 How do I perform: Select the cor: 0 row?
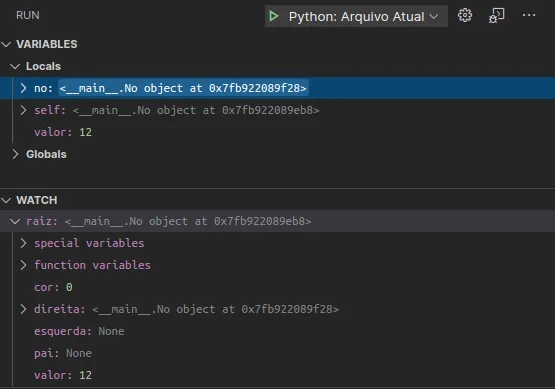278,287
